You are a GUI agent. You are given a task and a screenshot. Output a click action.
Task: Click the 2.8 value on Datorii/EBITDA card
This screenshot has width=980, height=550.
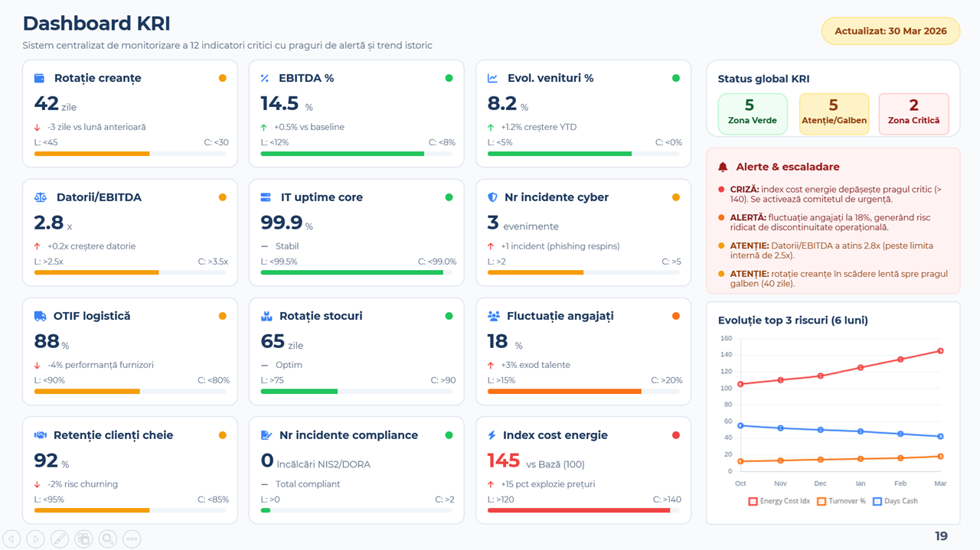47,223
